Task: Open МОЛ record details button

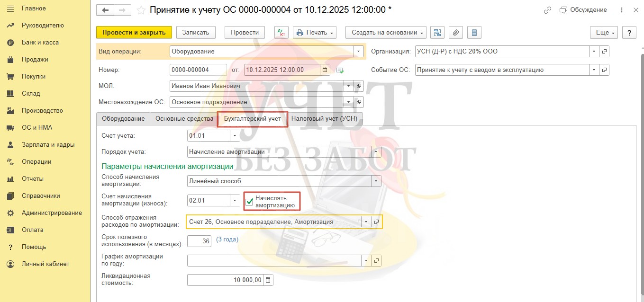Action: [x=359, y=86]
